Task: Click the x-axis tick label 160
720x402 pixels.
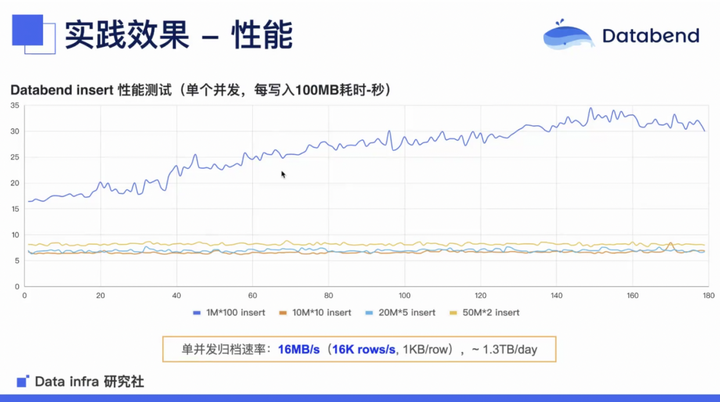Action: pos(632,295)
